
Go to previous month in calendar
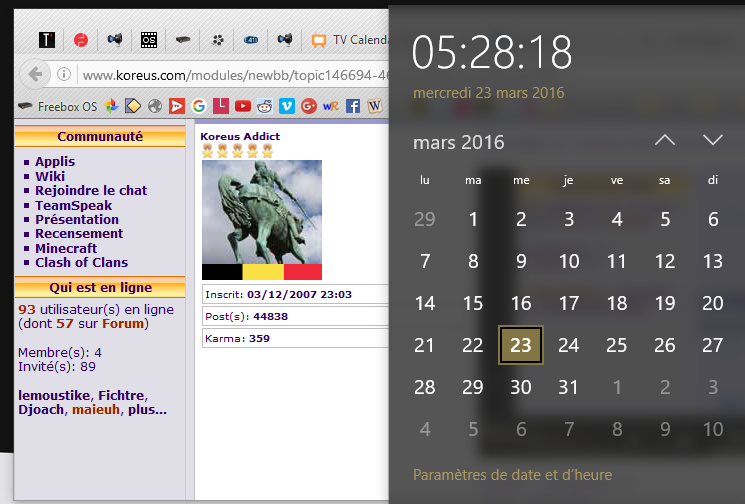(664, 141)
